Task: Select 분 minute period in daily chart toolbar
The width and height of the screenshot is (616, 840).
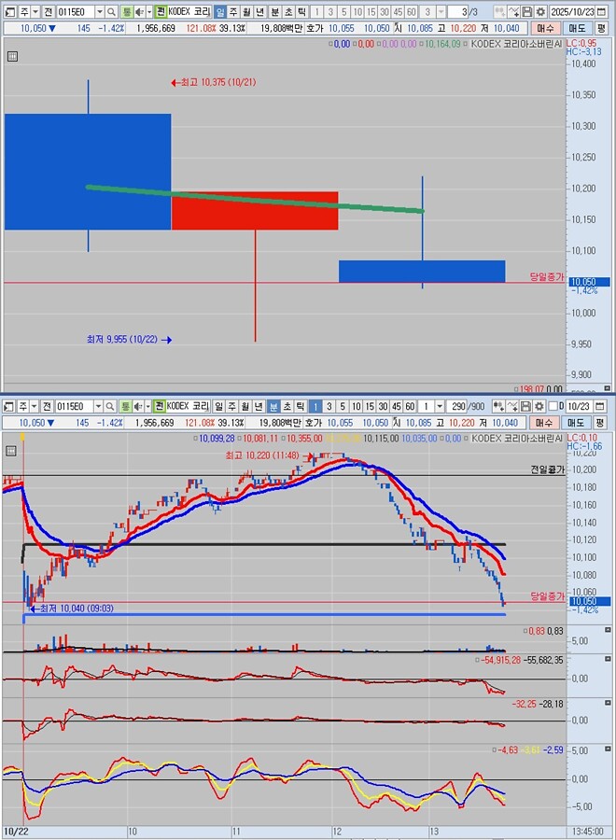Action: click(x=274, y=12)
